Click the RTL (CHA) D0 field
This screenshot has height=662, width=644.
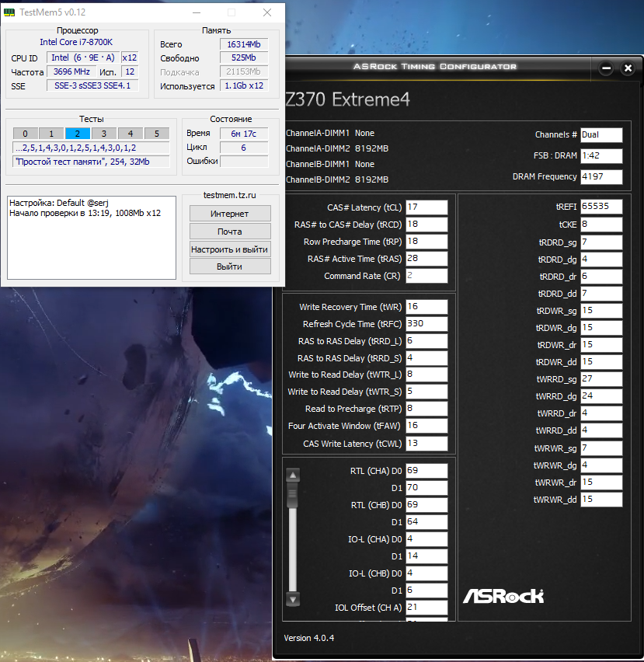(x=426, y=471)
